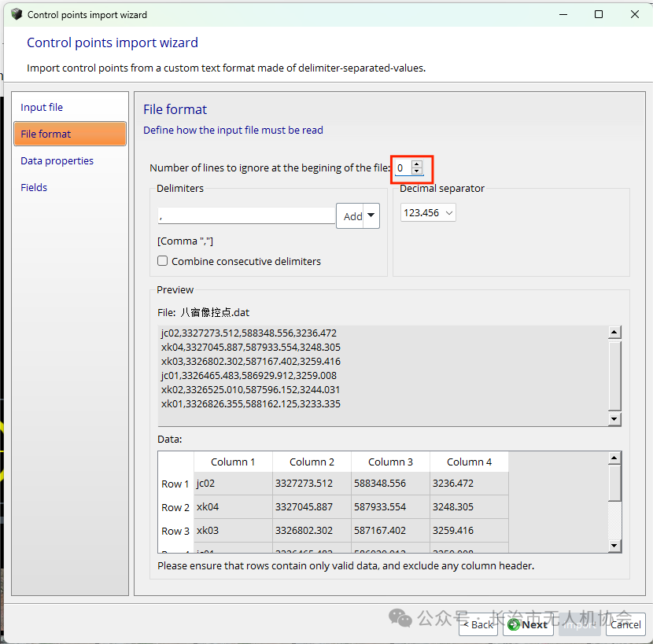Open the Add delimiter dropdown arrow
This screenshot has height=644, width=653.
[371, 215]
